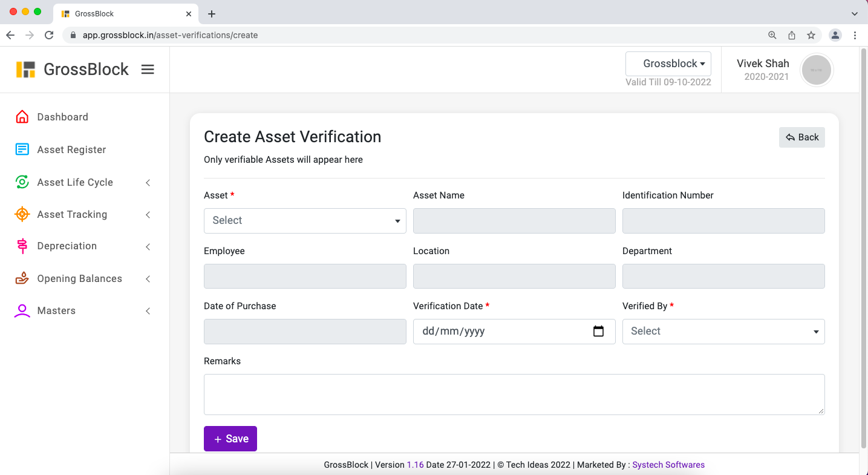
Task: Open the Asset select dropdown
Action: click(x=305, y=221)
